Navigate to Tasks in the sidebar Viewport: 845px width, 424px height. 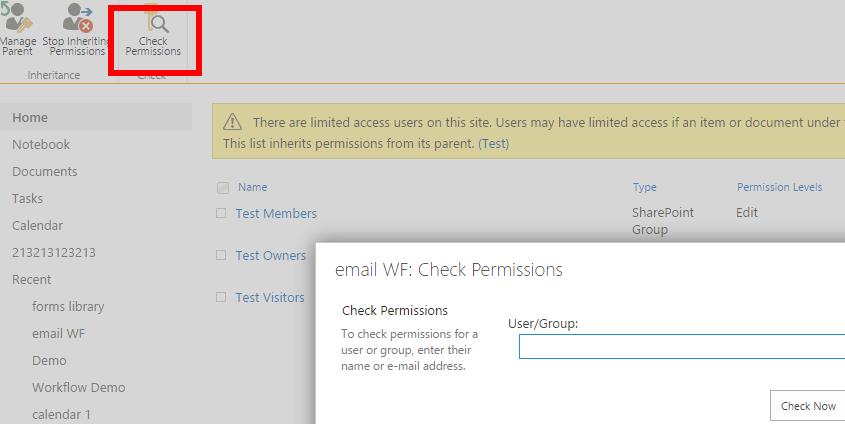(x=27, y=198)
